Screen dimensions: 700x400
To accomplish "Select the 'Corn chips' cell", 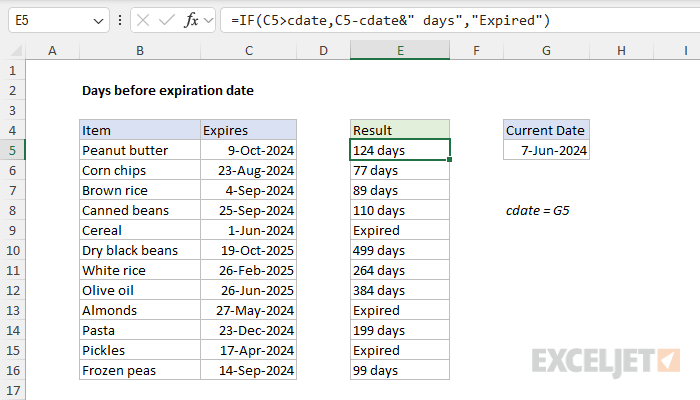I will (x=140, y=170).
